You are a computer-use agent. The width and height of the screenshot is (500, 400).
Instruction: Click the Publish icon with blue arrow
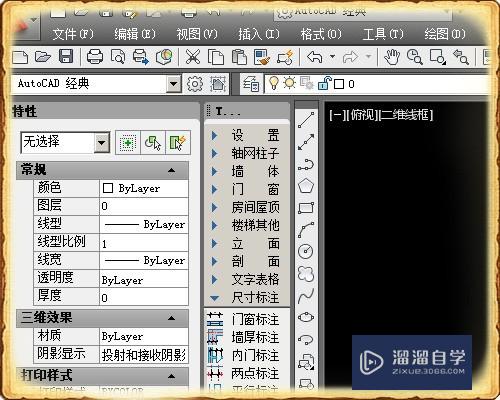[x=141, y=57]
